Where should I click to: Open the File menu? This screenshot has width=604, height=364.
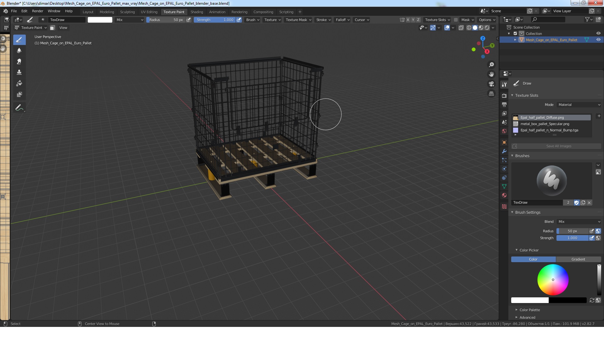[x=14, y=11]
